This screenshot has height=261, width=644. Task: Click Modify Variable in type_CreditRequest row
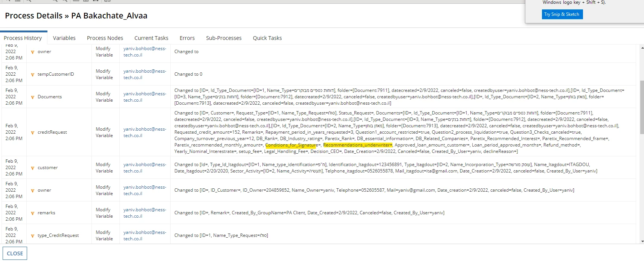[104, 235]
